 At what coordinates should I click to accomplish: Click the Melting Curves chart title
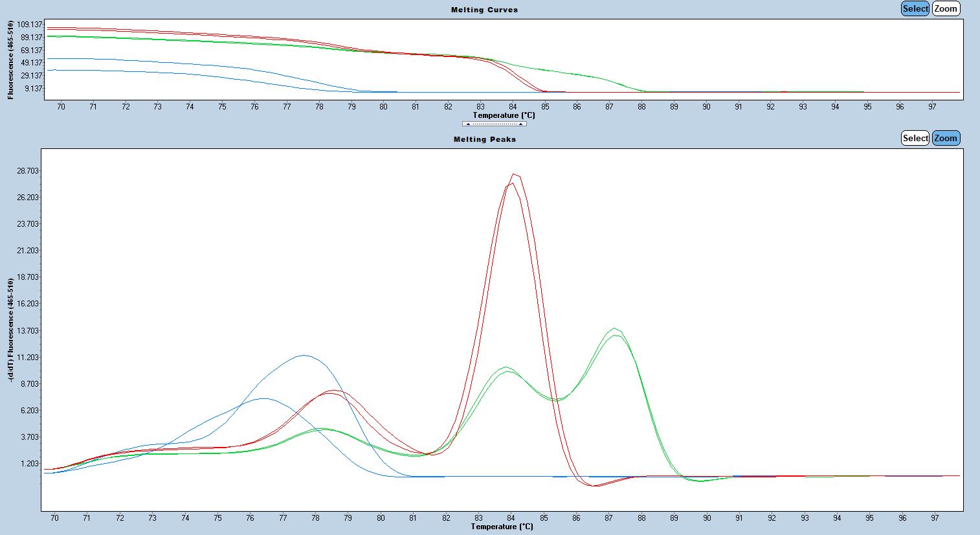click(484, 10)
